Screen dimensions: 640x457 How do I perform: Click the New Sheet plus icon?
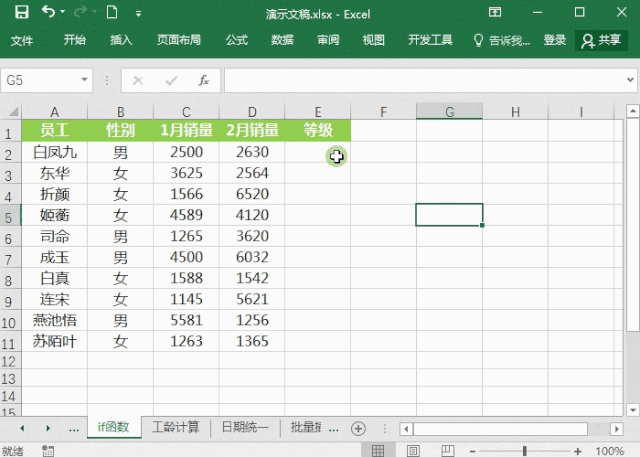point(358,428)
